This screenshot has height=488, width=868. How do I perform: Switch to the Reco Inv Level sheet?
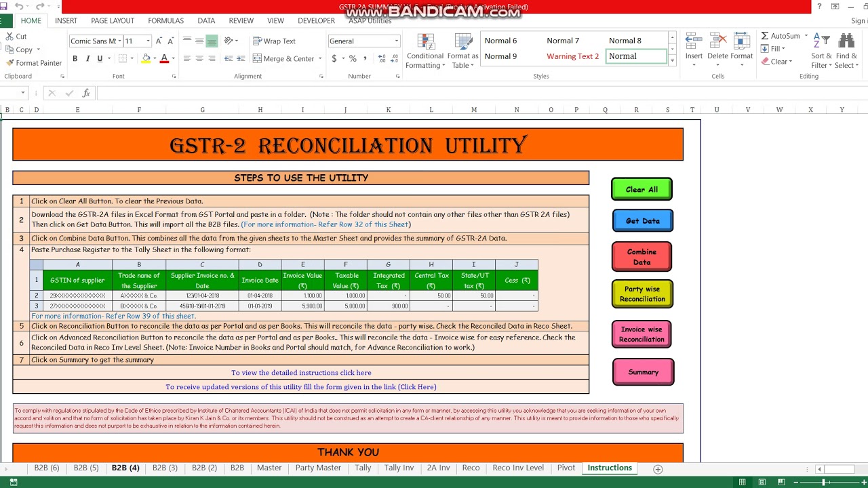tap(518, 468)
